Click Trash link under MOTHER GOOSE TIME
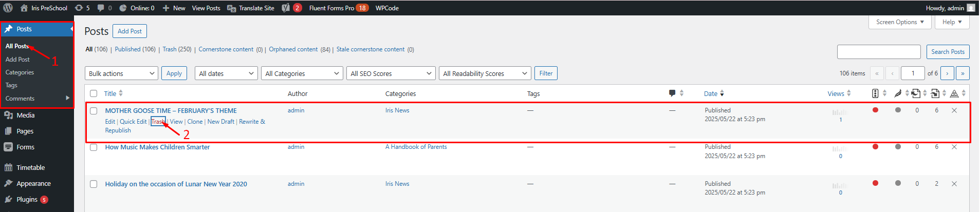The height and width of the screenshot is (212, 980). (x=158, y=122)
